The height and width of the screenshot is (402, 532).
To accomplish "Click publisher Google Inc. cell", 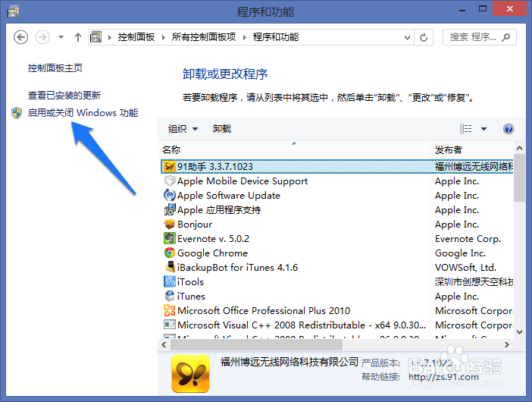I will pyautogui.click(x=461, y=253).
